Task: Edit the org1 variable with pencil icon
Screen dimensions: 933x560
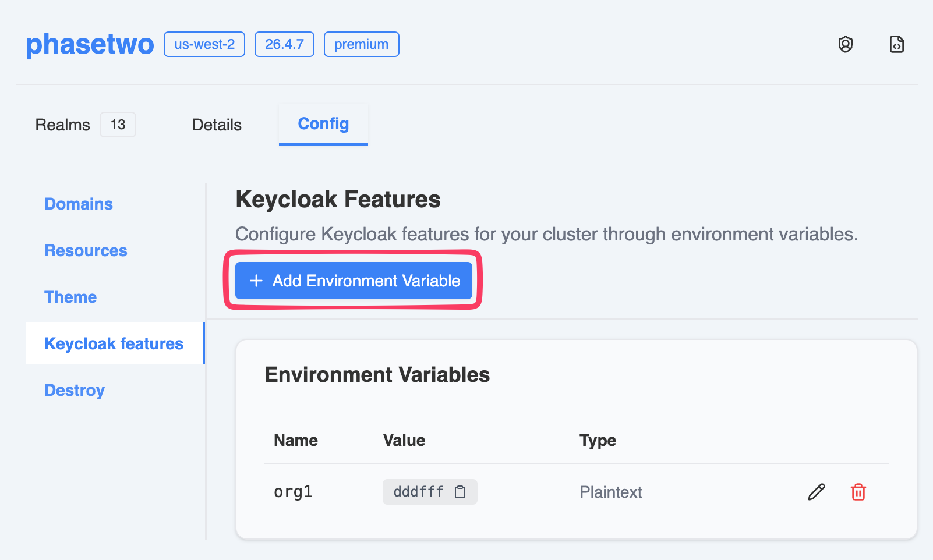Action: tap(817, 492)
